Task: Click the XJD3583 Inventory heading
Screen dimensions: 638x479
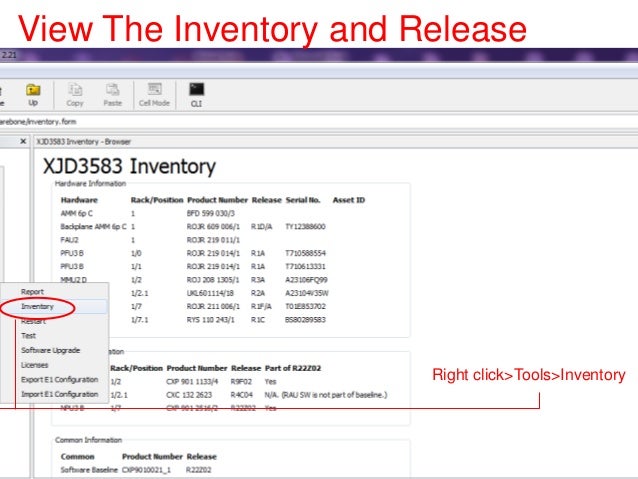Action: pos(129,166)
